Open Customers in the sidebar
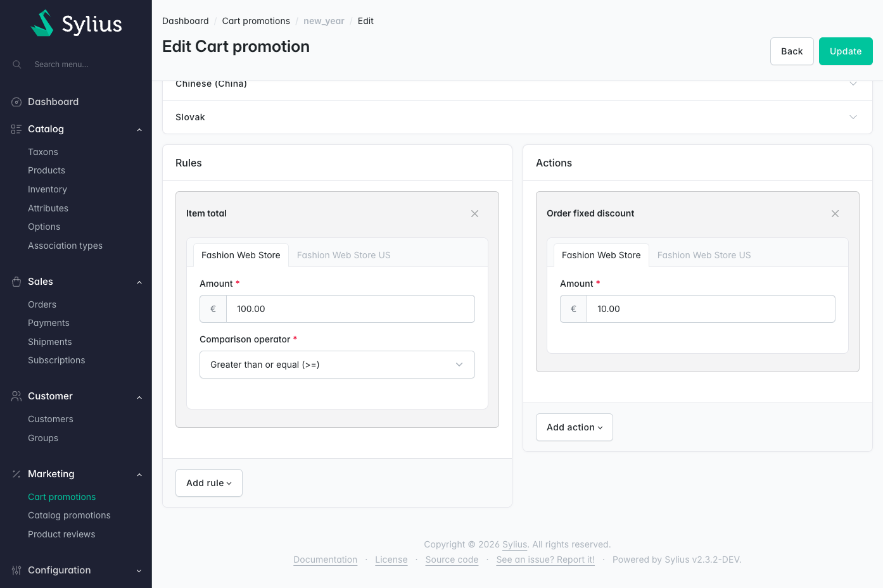Image resolution: width=883 pixels, height=588 pixels. pos(51,419)
